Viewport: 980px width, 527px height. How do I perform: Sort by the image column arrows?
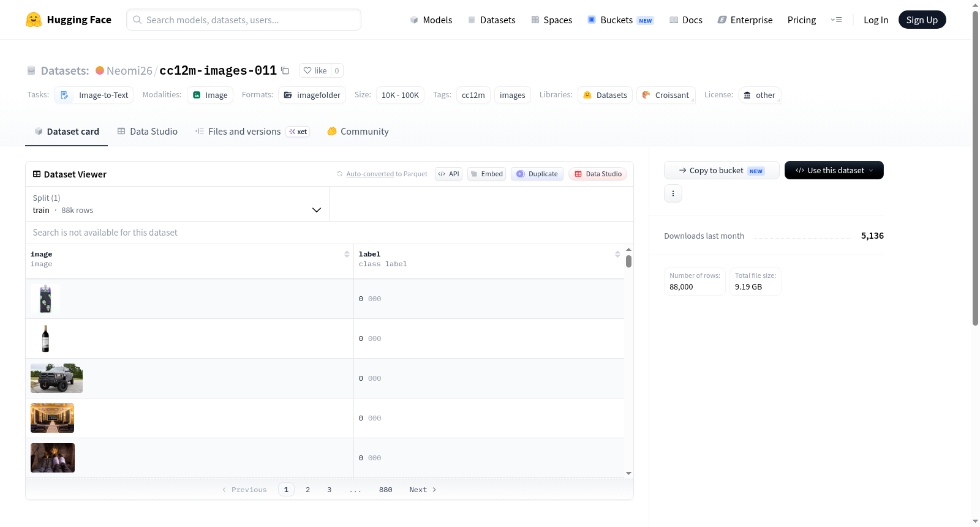pyautogui.click(x=347, y=254)
